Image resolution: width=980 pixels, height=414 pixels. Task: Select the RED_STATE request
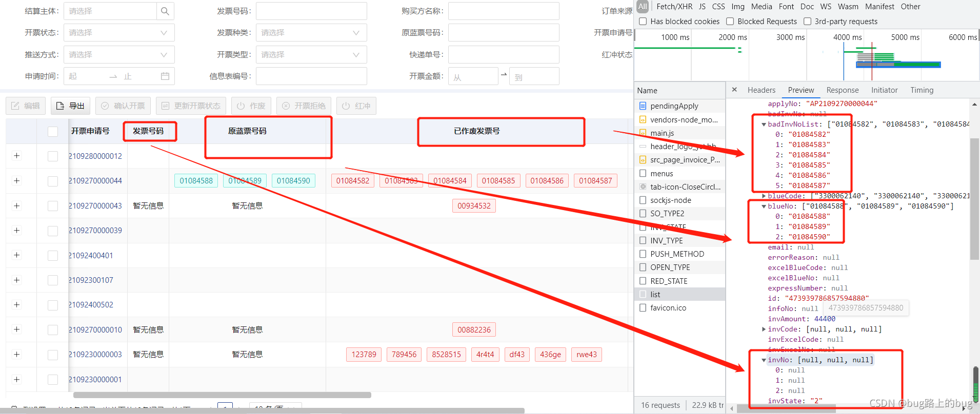pyautogui.click(x=680, y=281)
